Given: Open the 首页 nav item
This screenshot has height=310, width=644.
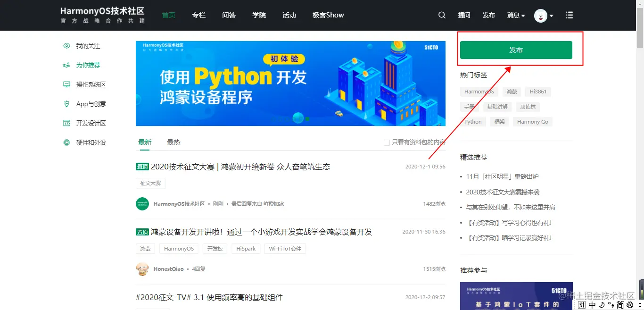Looking at the screenshot, I should tap(169, 15).
